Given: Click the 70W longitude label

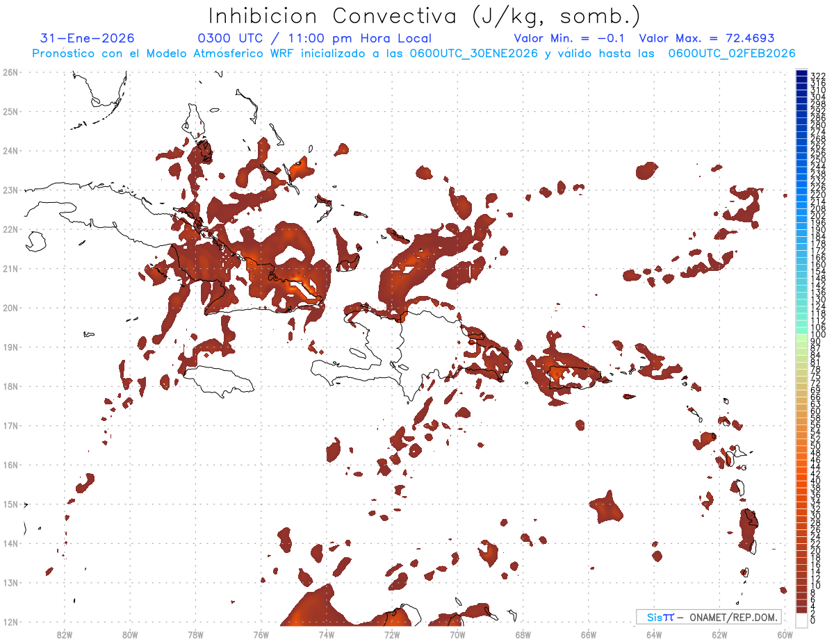Looking at the screenshot, I should [x=457, y=634].
